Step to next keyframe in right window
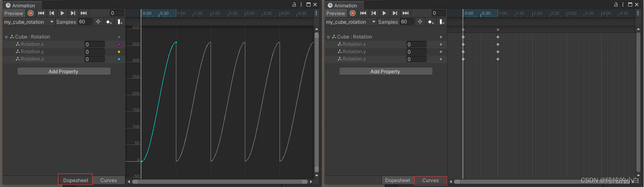644x187 pixels. pos(395,13)
